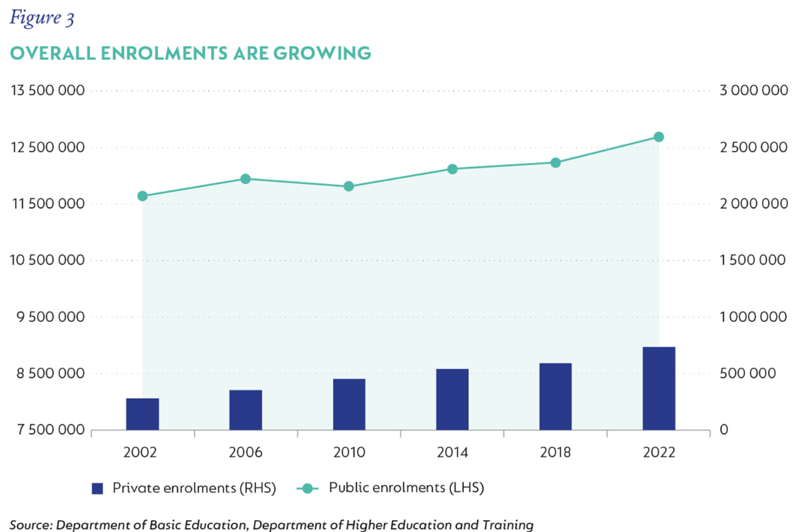Image resolution: width=798 pixels, height=532 pixels.
Task: Click the 2006 private enrolments bar
Action: point(245,409)
